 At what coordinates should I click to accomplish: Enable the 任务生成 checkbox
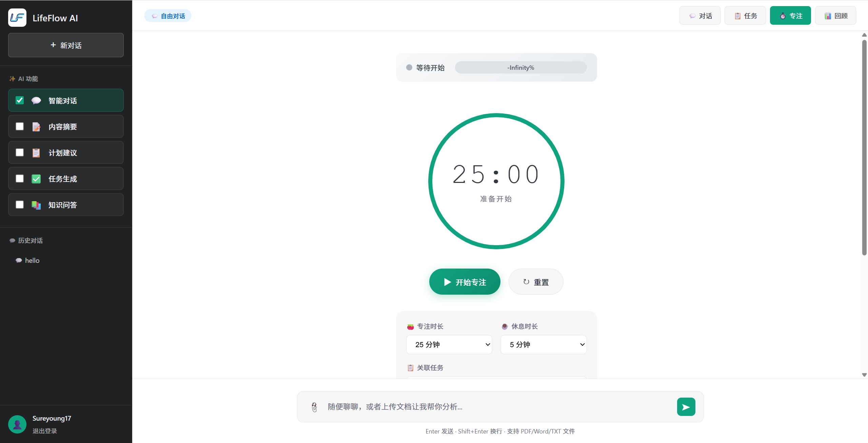20,178
